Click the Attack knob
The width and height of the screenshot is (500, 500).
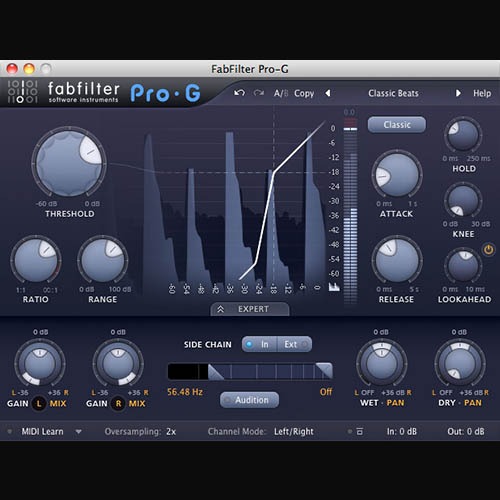(397, 175)
